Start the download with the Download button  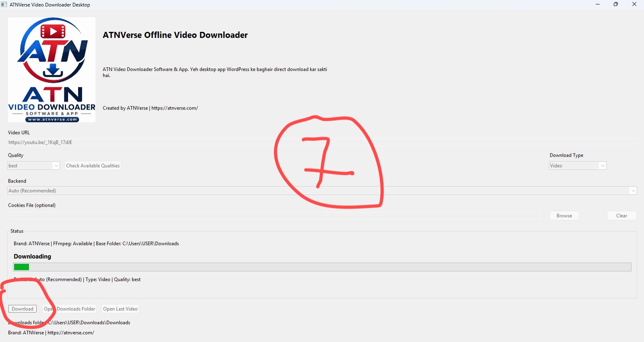(23, 309)
